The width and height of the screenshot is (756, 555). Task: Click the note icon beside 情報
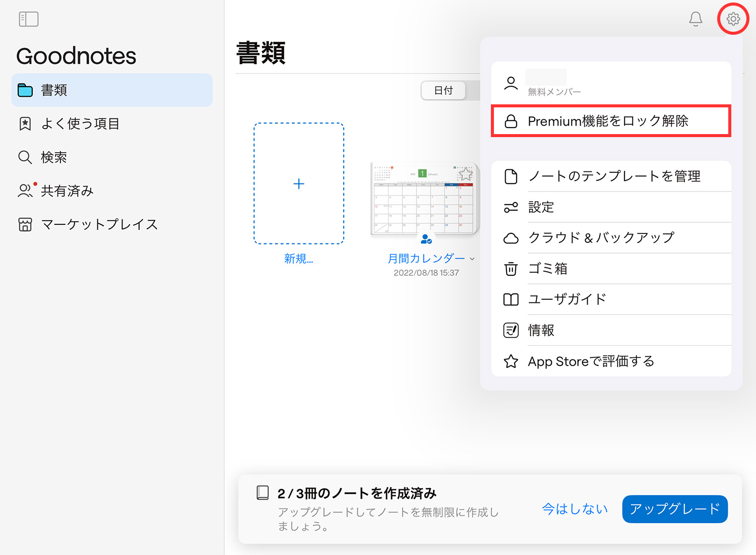pos(511,330)
